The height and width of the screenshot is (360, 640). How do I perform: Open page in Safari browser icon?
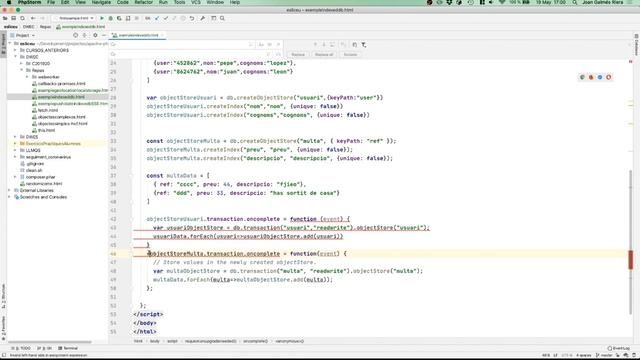click(x=600, y=77)
